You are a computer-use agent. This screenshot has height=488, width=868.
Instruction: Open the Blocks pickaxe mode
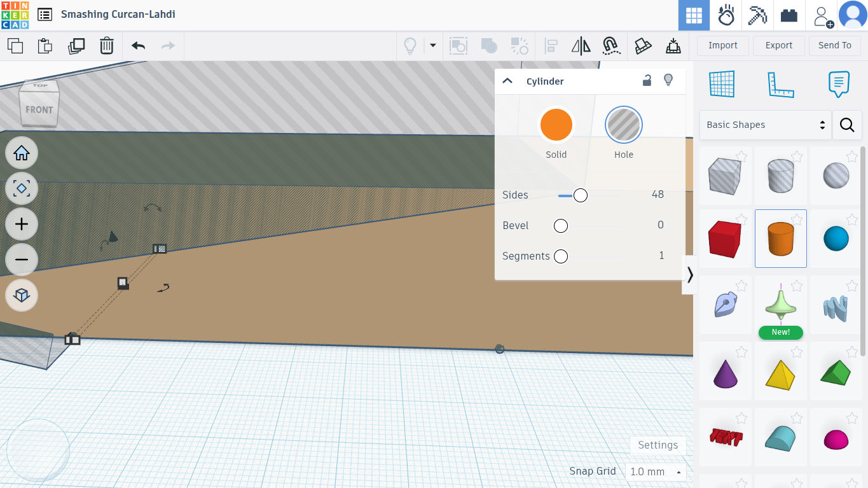(x=757, y=15)
